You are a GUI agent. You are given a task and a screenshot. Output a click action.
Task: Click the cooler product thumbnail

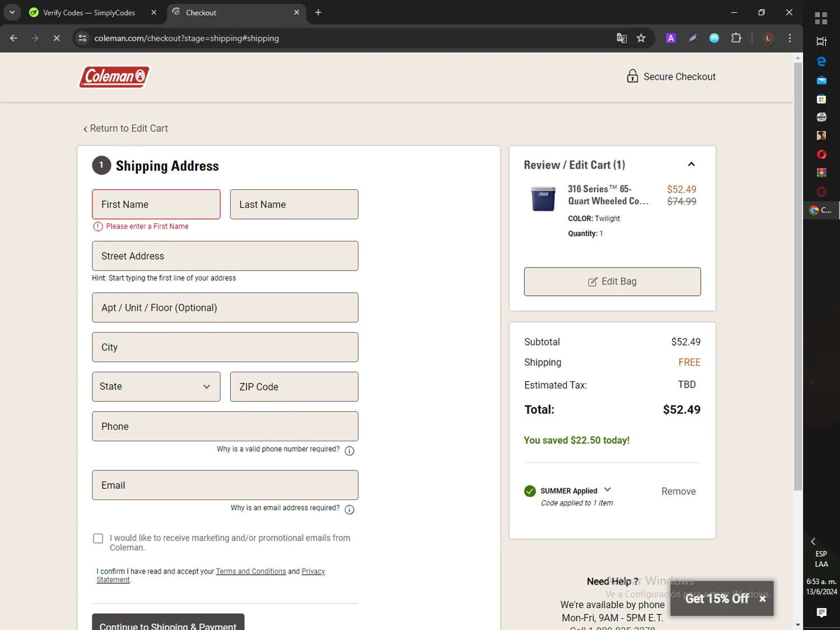tap(543, 199)
